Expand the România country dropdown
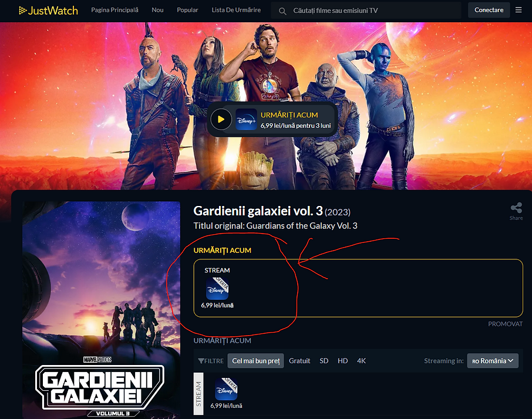This screenshot has width=532, height=419. tap(493, 361)
